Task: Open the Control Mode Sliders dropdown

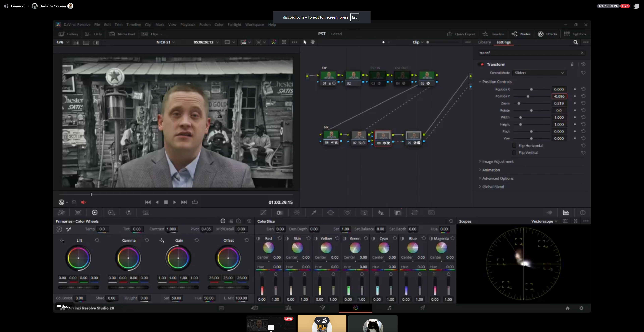Action: (539, 73)
